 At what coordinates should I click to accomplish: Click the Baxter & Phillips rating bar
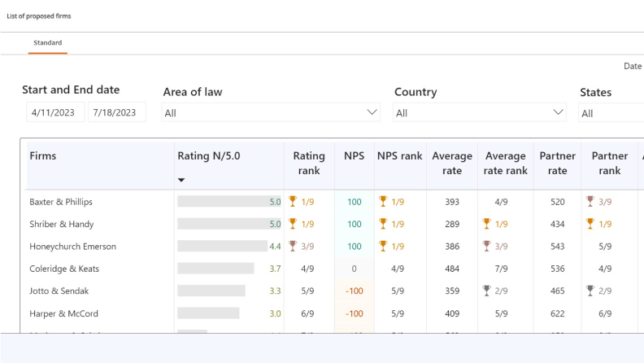224,202
